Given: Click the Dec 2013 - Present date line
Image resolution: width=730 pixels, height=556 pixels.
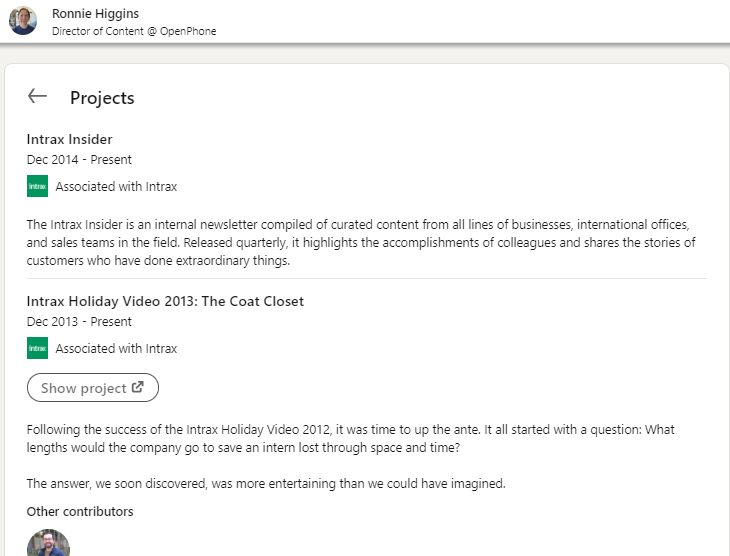Looking at the screenshot, I should click(x=79, y=322).
